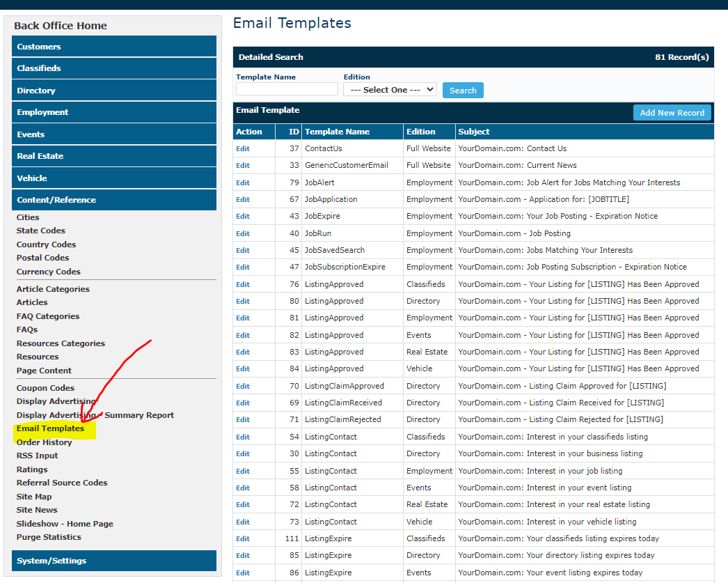728x583 pixels.
Task: Edit the ListingClaimApproved template row
Action: (x=243, y=386)
